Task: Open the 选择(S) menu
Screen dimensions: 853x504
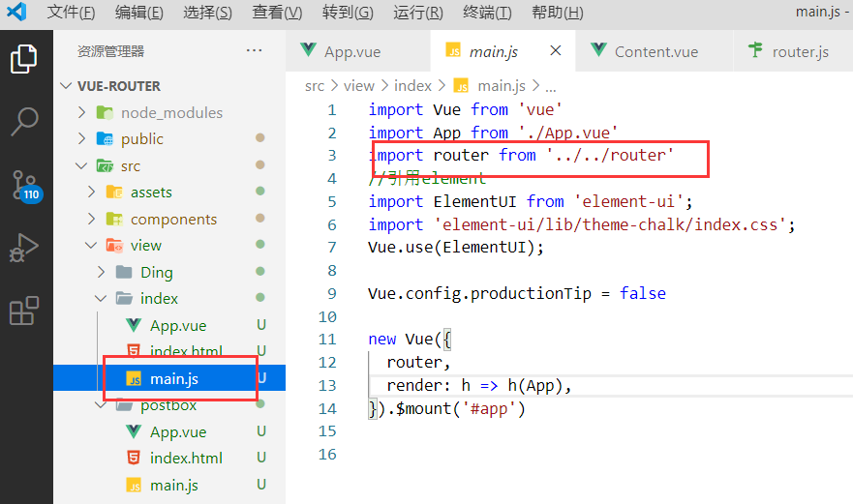Action: (207, 12)
